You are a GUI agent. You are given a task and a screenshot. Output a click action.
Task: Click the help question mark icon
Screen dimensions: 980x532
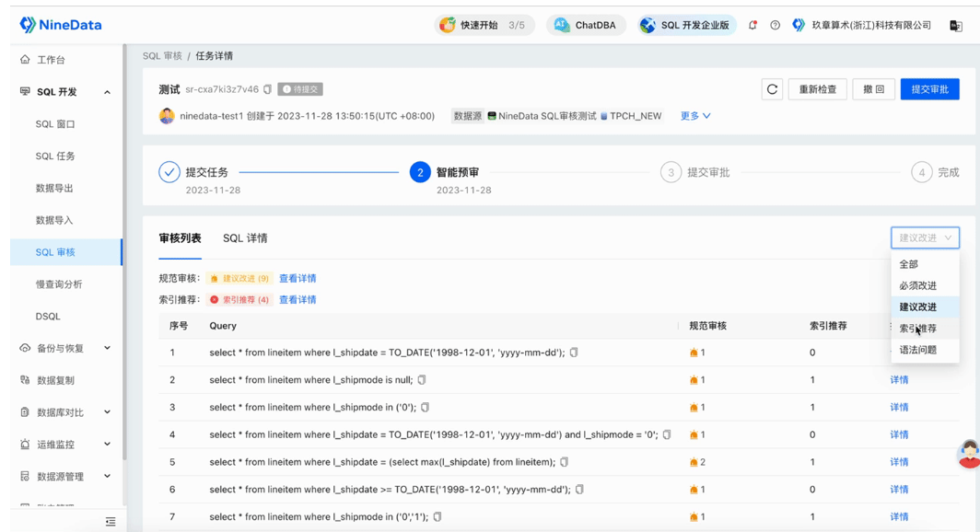(x=775, y=25)
